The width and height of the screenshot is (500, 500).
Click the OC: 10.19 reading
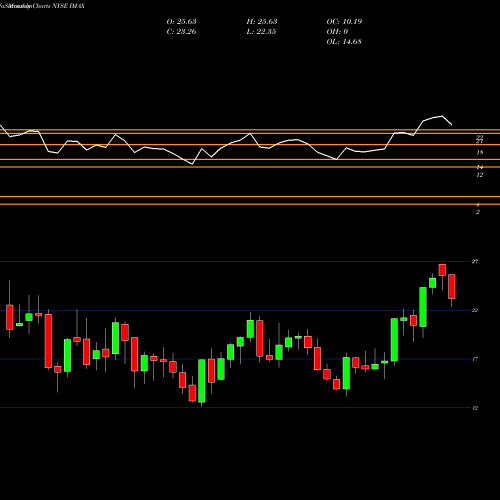coord(344,22)
